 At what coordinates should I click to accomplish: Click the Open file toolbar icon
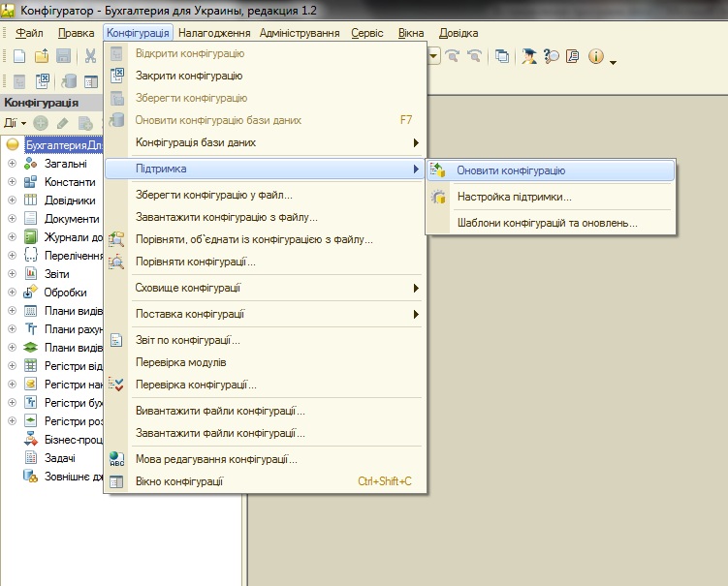42,56
